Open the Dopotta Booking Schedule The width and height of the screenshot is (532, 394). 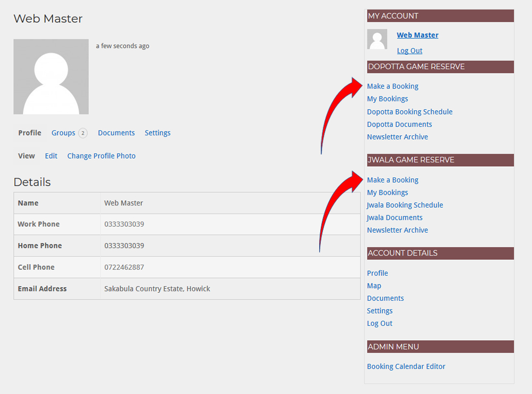pyautogui.click(x=410, y=112)
